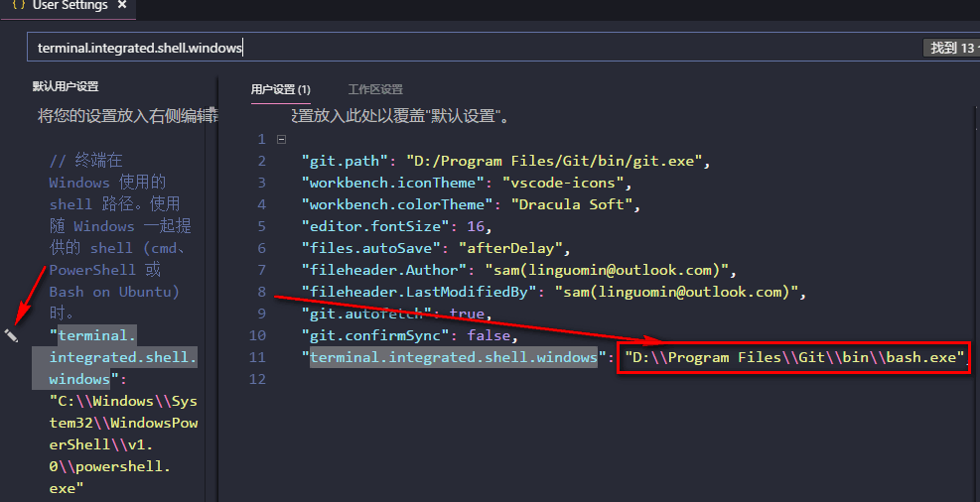The height and width of the screenshot is (502, 980).
Task: Click the pencil edit icon beside terminal setting
Action: pyautogui.click(x=11, y=335)
